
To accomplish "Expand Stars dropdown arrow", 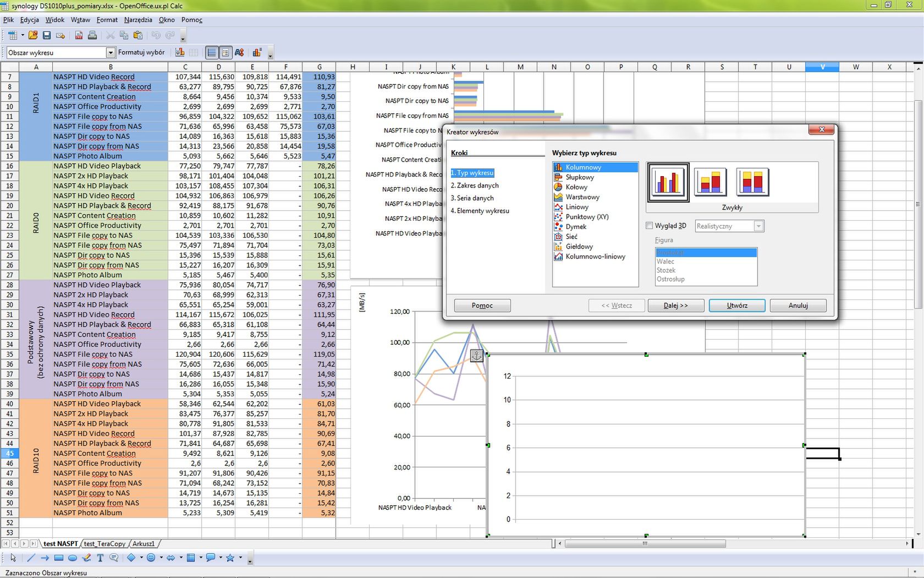I will pos(240,558).
